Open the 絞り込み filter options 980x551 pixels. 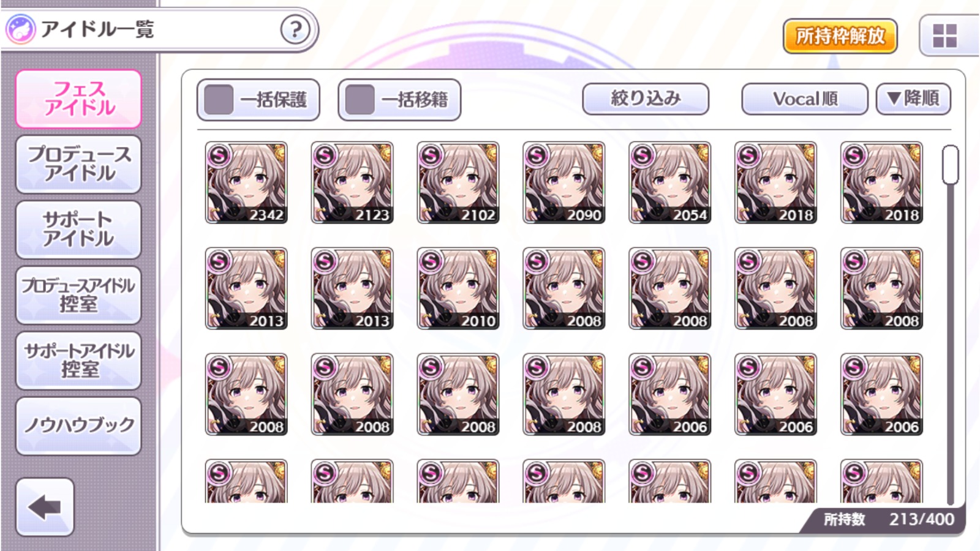click(x=646, y=99)
